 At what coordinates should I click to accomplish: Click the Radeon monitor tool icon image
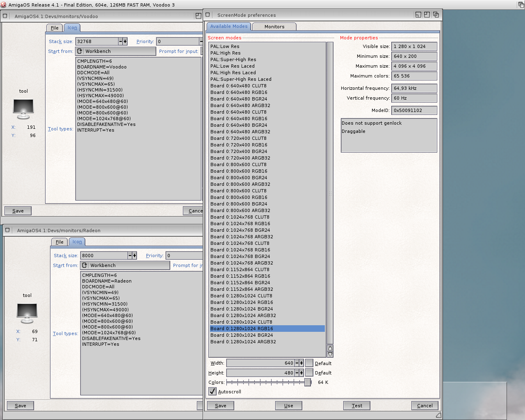[27, 313]
